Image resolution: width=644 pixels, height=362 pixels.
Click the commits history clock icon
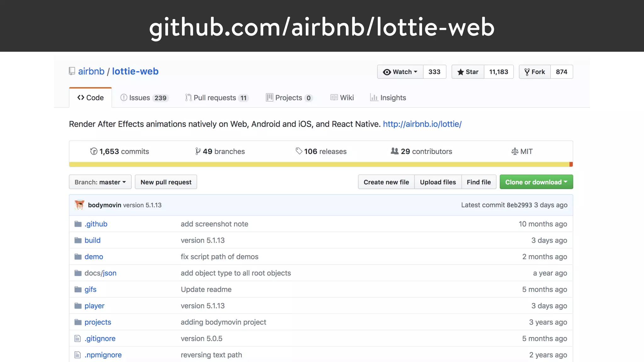[94, 151]
